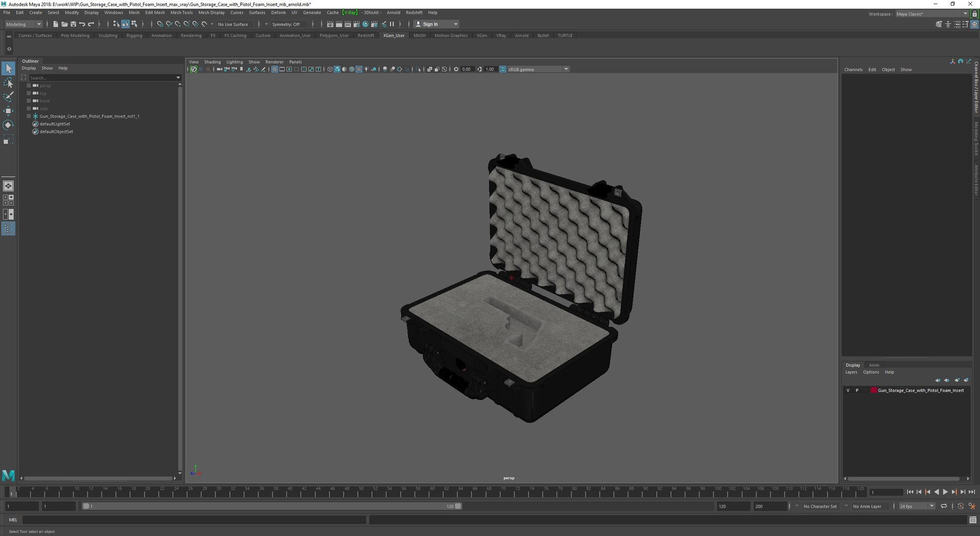This screenshot has height=536, width=980.
Task: Switch to four-view pane layout
Action: tap(8, 200)
